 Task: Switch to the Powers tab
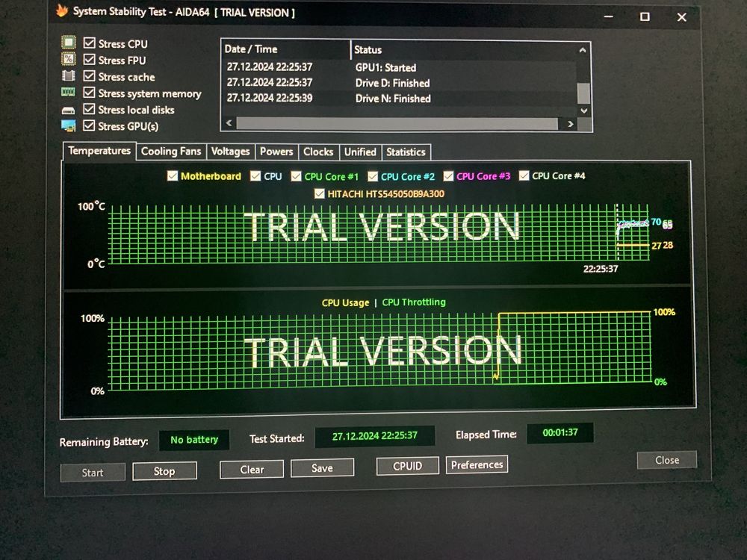pyautogui.click(x=276, y=152)
